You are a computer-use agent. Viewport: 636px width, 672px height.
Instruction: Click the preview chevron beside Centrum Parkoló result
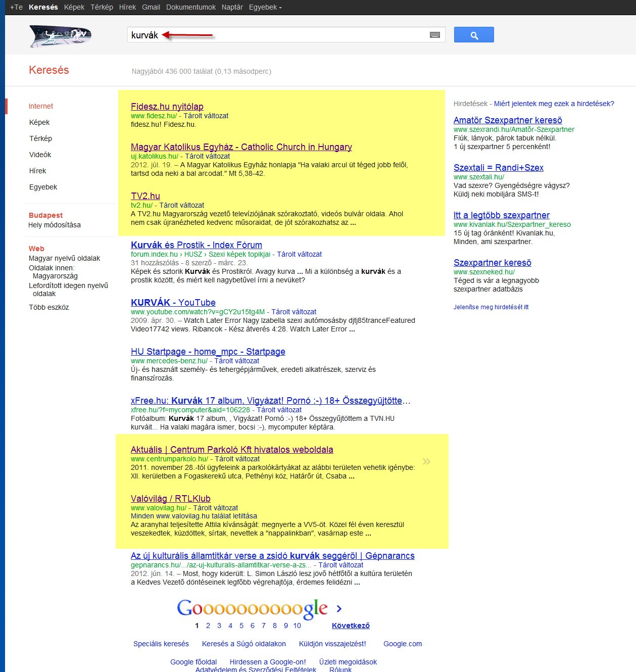click(427, 461)
